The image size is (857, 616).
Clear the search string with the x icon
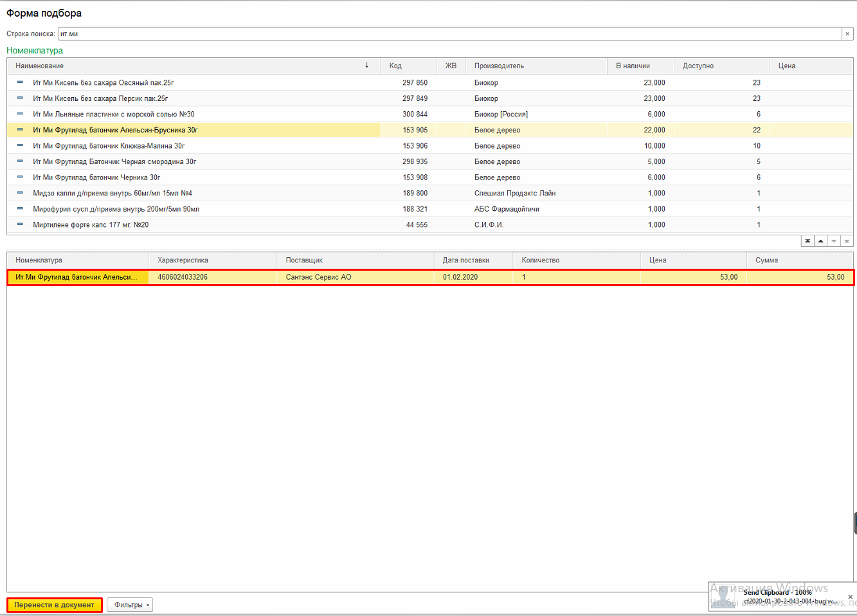(x=847, y=34)
